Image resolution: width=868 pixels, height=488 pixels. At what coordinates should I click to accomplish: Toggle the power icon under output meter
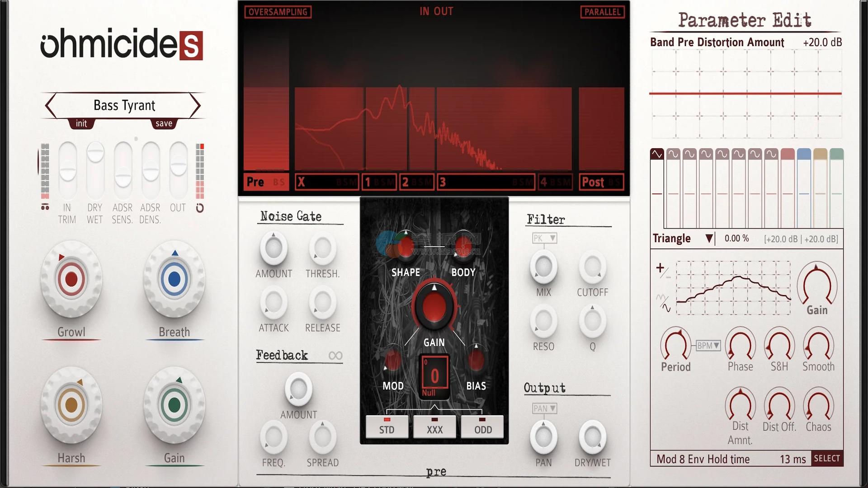coord(200,208)
